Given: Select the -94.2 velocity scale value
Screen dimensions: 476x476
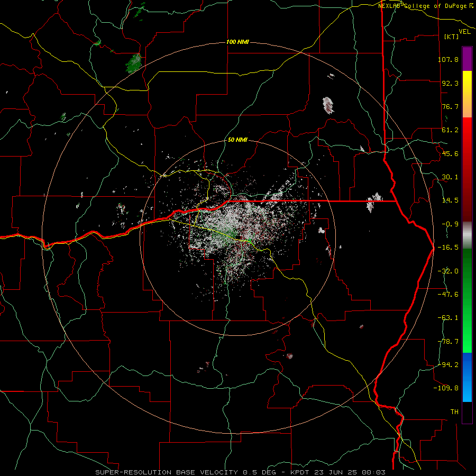Looking at the screenshot, I should coord(448,365).
